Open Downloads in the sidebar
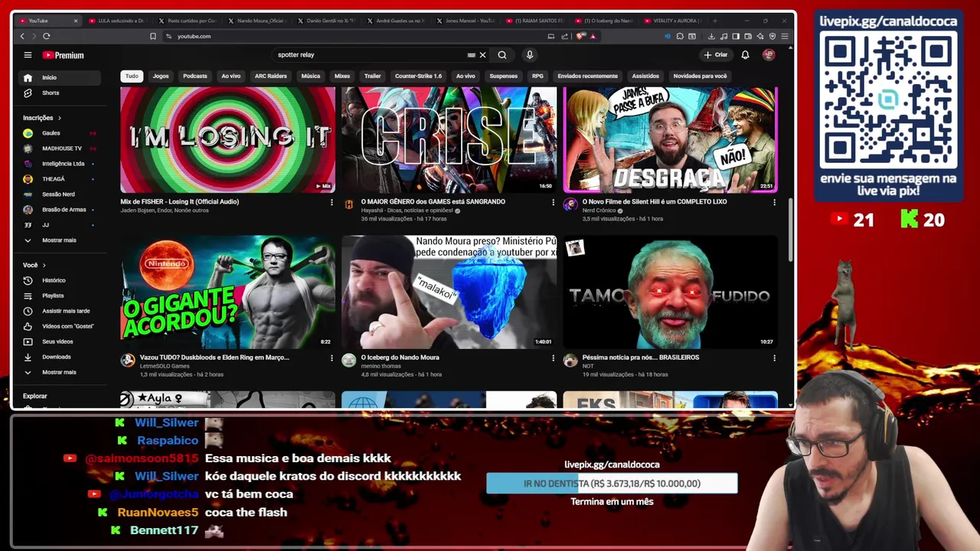Image resolution: width=980 pixels, height=551 pixels. point(60,357)
